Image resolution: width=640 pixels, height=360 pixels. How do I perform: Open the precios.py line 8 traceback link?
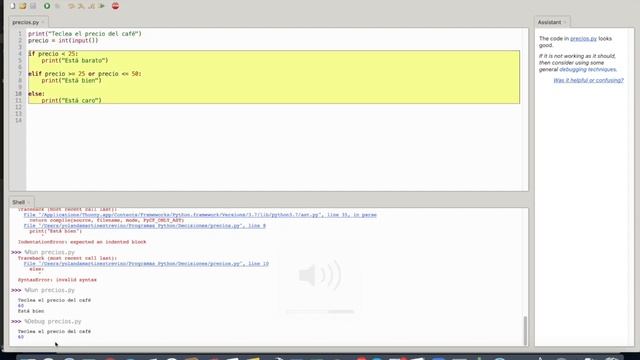(144, 225)
